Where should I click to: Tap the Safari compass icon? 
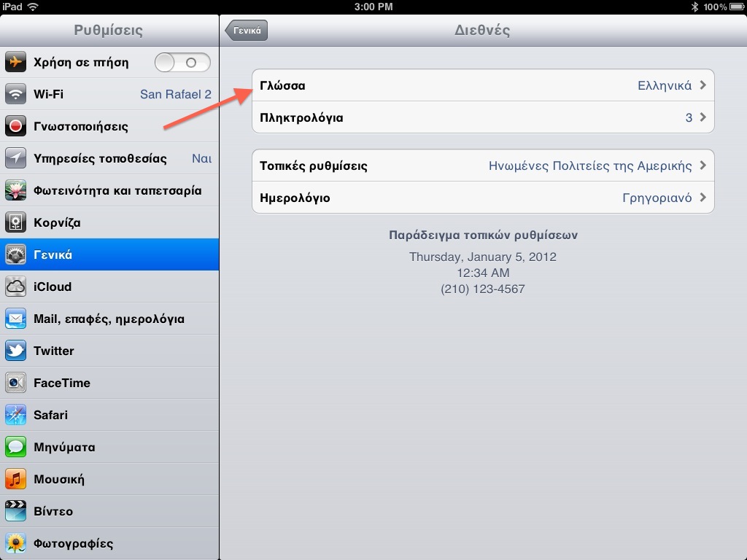[15, 415]
